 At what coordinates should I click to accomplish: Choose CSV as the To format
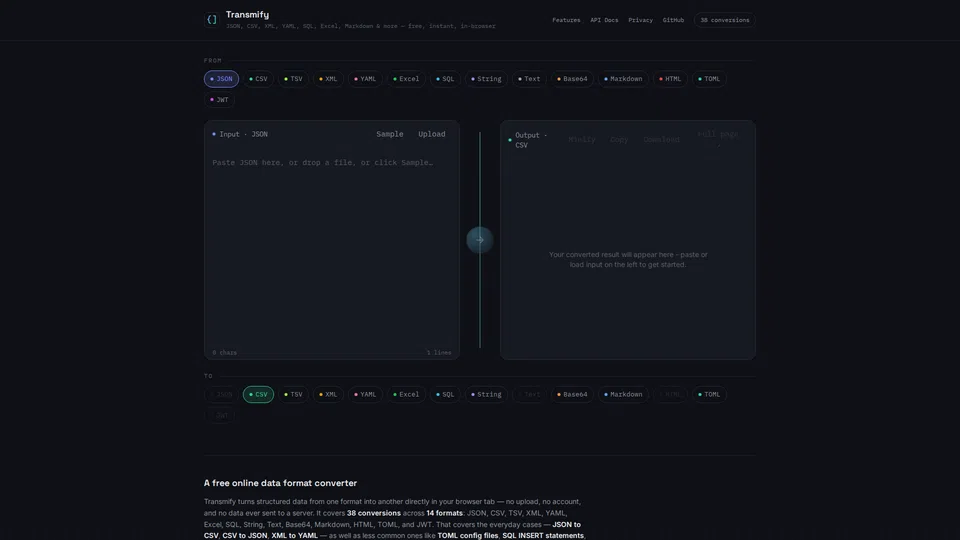(258, 394)
